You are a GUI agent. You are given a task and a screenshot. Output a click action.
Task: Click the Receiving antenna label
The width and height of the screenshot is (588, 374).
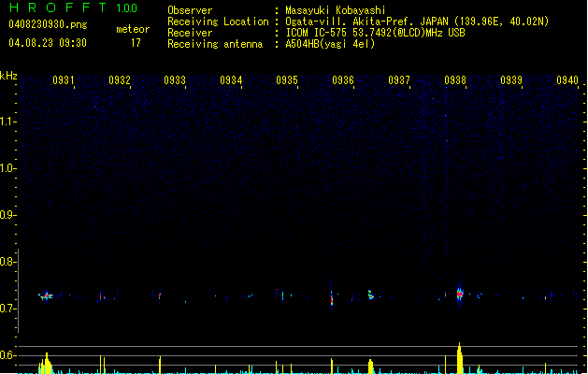coord(215,44)
